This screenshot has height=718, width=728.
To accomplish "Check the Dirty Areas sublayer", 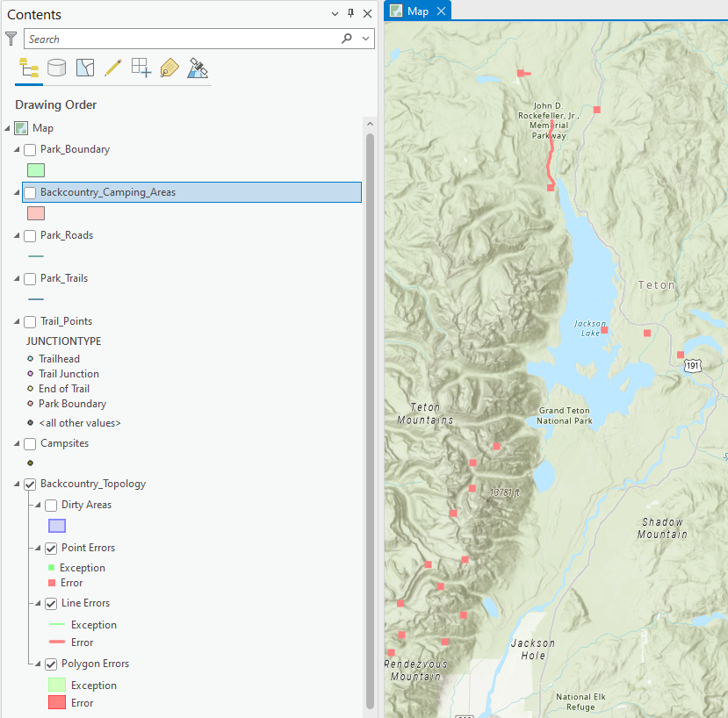I will pyautogui.click(x=50, y=505).
